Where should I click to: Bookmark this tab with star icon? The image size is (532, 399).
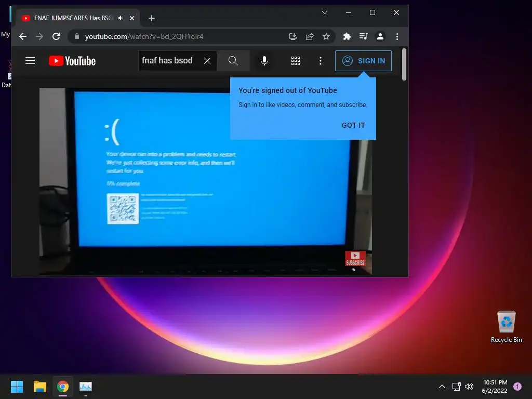pyautogui.click(x=326, y=37)
